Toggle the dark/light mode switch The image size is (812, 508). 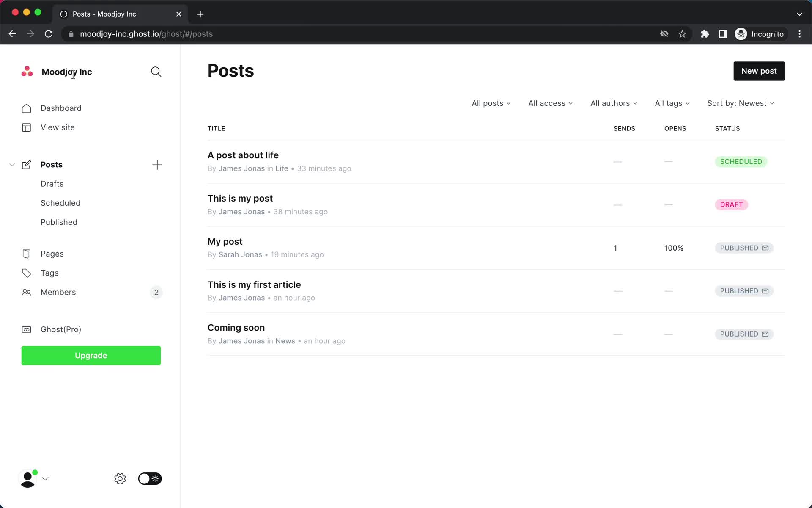(x=148, y=479)
